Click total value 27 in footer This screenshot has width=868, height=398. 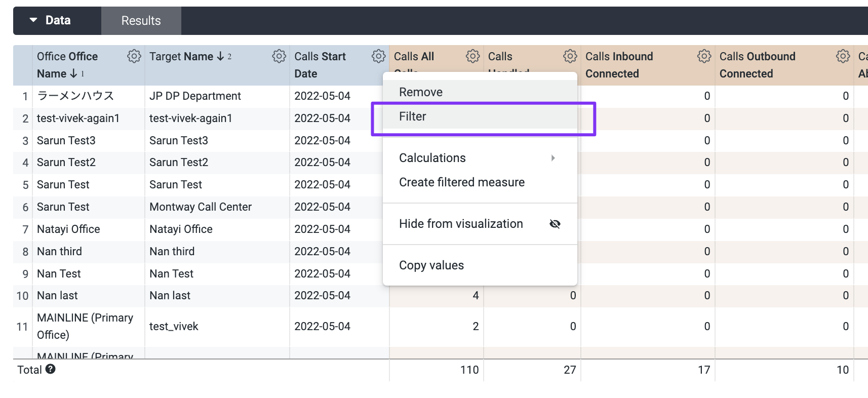570,370
